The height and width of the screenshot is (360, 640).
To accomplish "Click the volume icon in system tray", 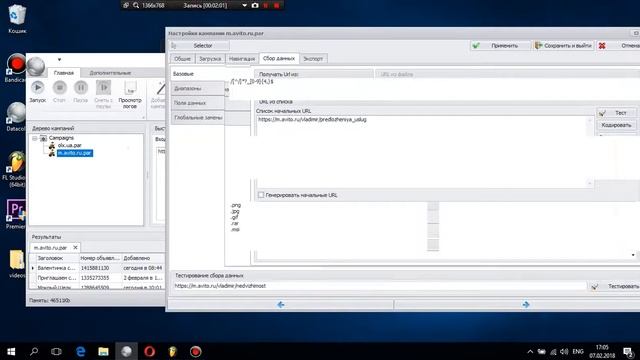I will [x=564, y=351].
